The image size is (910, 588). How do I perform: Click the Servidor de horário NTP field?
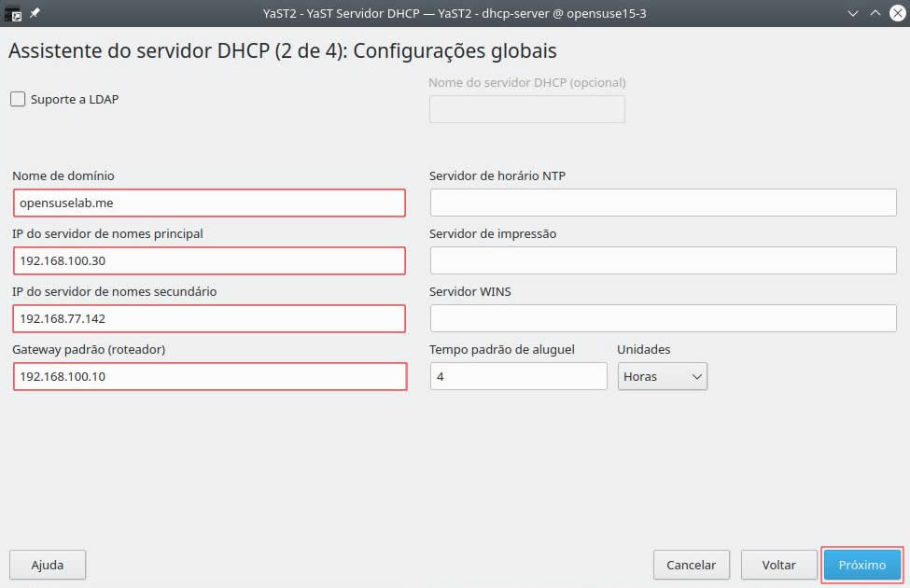(663, 203)
